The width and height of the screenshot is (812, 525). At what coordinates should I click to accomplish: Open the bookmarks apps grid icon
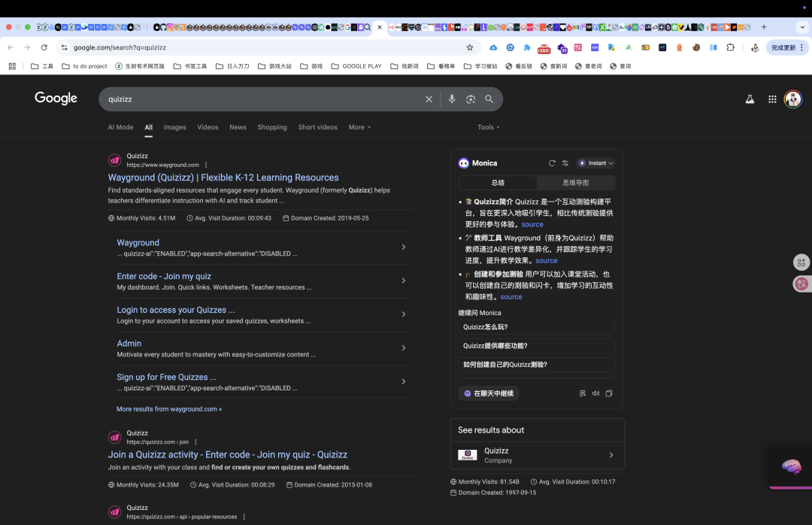coord(13,66)
